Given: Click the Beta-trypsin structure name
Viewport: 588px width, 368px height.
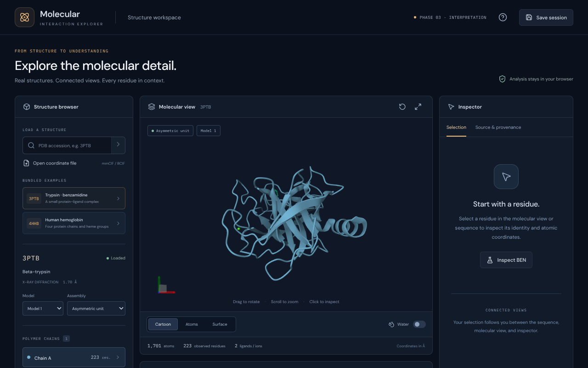Looking at the screenshot, I should coord(36,272).
